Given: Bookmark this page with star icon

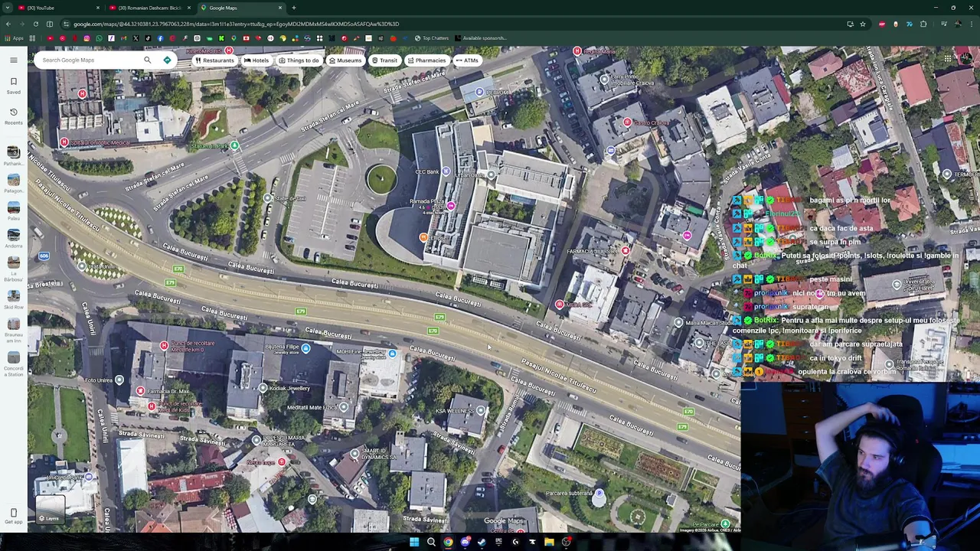Looking at the screenshot, I should tap(863, 24).
